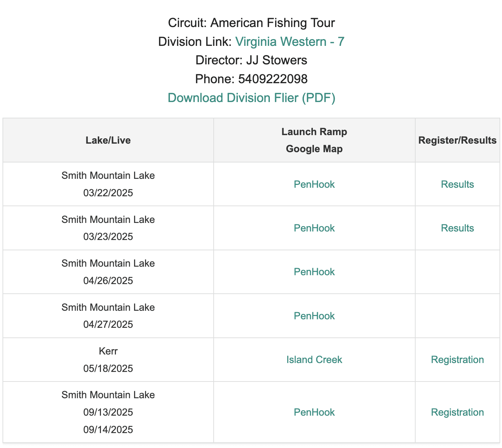Click the phone number 5409222098

point(273,79)
